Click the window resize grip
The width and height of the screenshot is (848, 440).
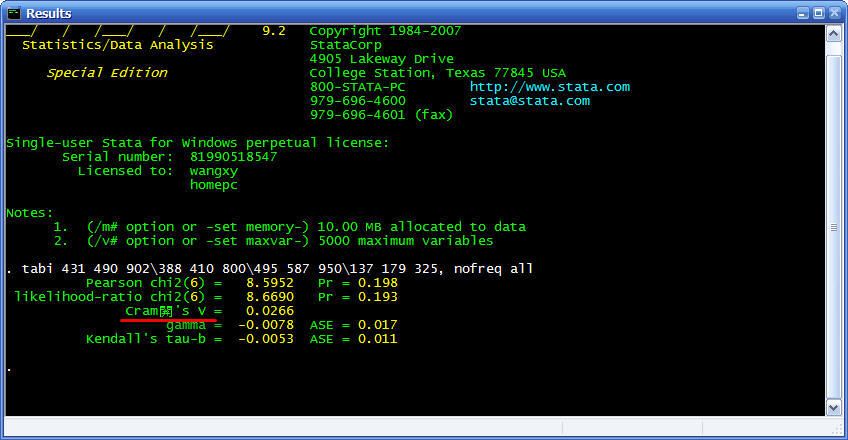click(x=838, y=430)
